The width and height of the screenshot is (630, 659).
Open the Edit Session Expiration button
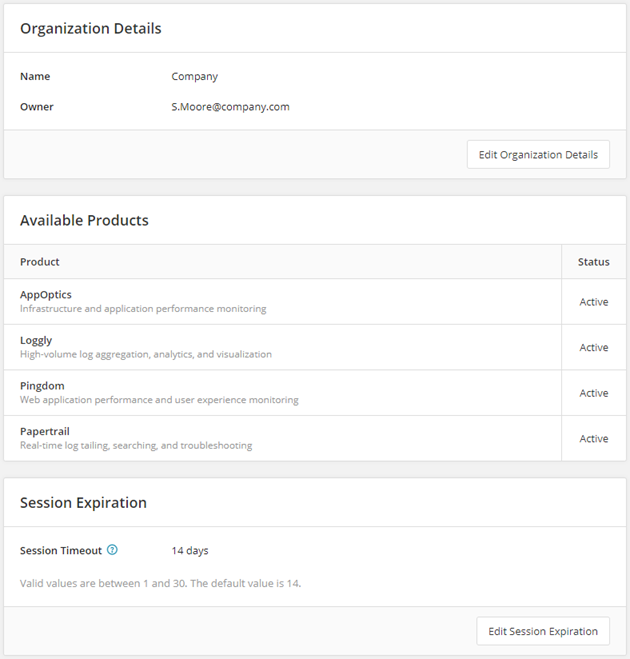[543, 631]
